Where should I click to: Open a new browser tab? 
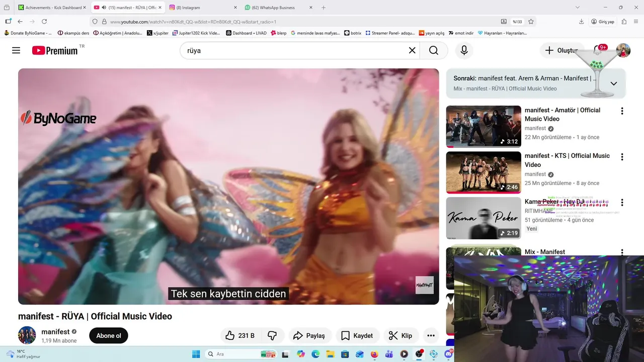[324, 8]
